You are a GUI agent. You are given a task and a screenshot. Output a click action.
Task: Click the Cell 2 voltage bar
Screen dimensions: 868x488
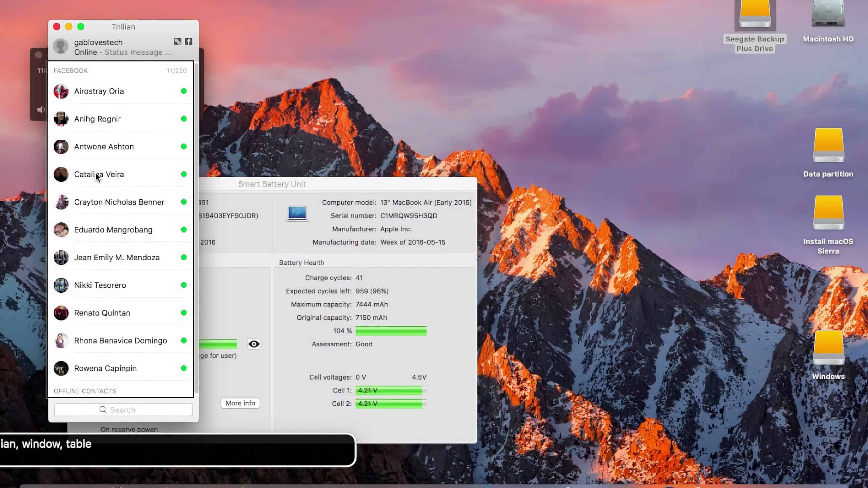[x=391, y=404]
